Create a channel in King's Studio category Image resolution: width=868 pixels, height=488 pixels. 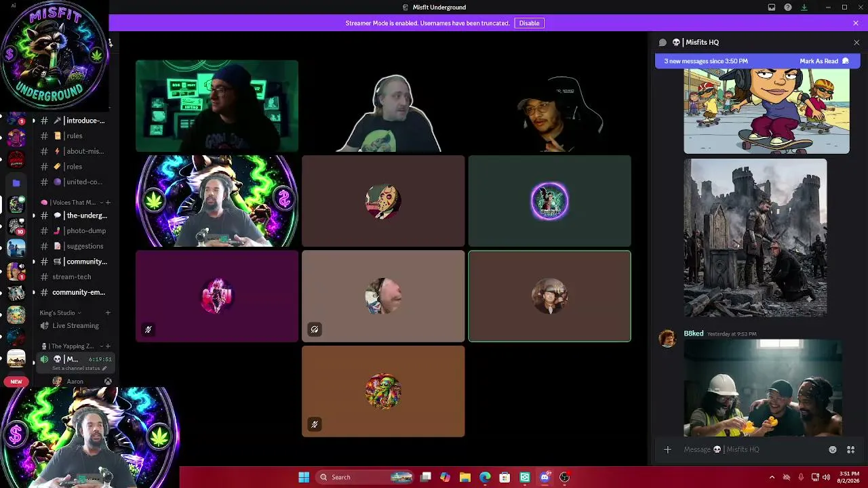point(108,312)
